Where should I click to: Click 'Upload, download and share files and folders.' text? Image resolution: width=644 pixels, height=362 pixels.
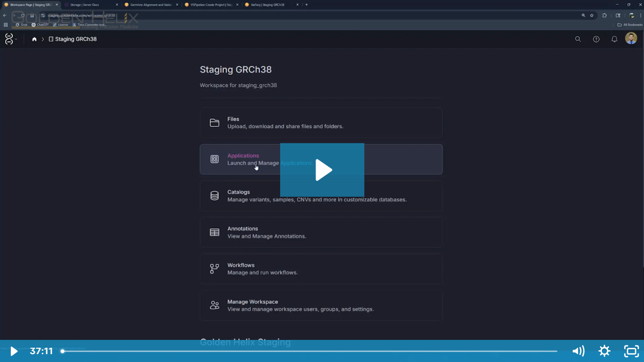pyautogui.click(x=286, y=126)
